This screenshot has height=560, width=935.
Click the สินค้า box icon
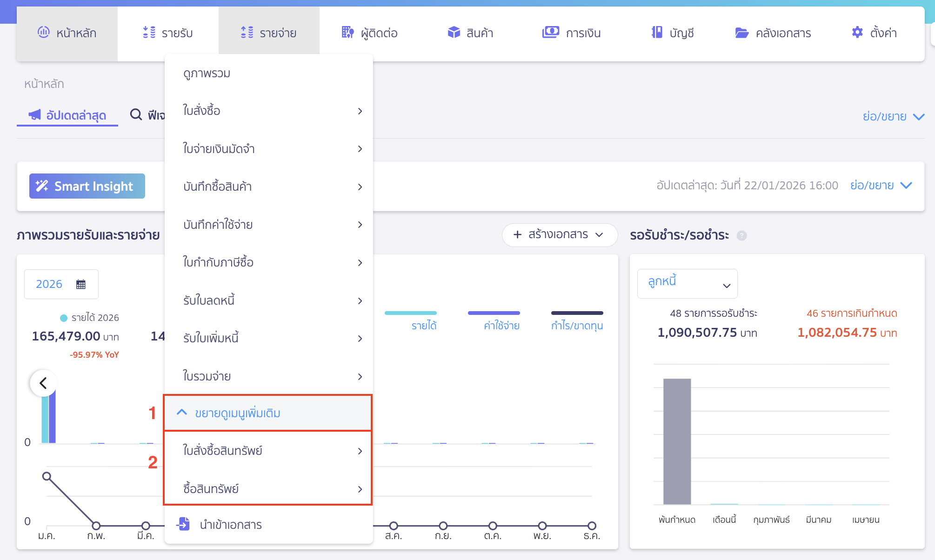(454, 33)
